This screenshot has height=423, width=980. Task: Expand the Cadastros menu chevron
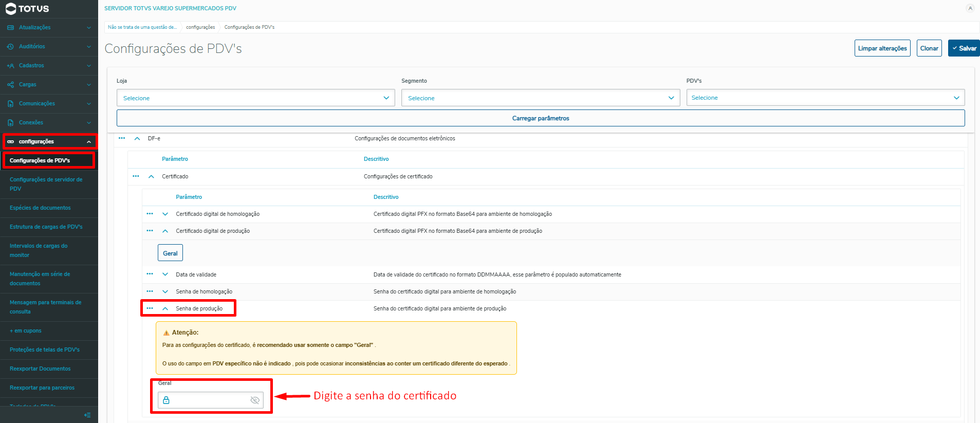(x=89, y=66)
